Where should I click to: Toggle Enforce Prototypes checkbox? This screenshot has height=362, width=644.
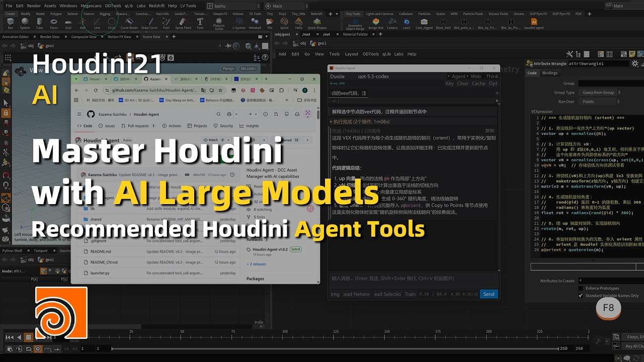click(x=581, y=288)
